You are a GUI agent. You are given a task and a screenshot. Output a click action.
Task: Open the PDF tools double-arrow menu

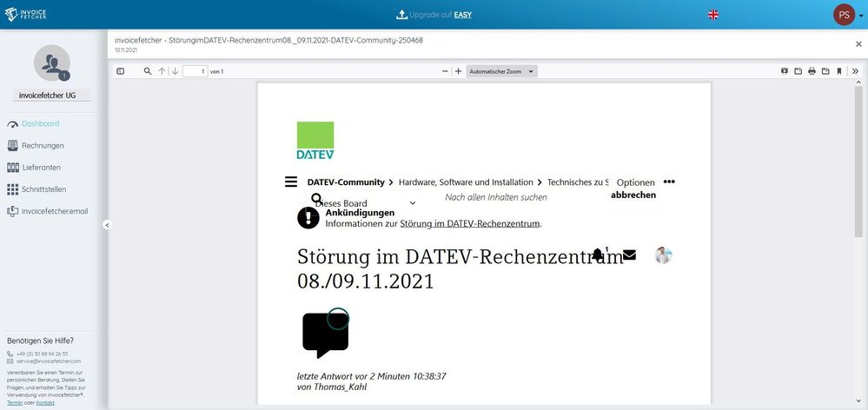coord(855,71)
